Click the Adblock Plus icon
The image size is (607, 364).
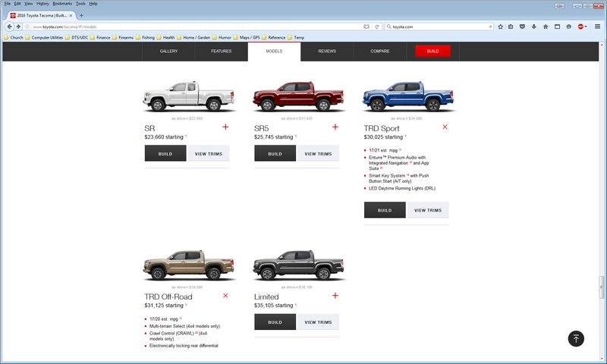580,27
